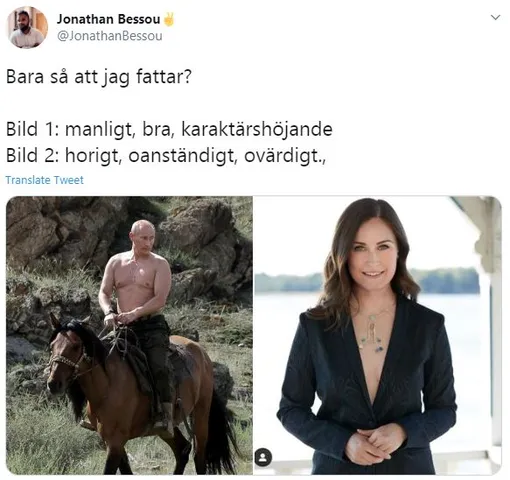Click the word "ovärdigt" in the tweet
The width and height of the screenshot is (510, 480).
[x=282, y=155]
